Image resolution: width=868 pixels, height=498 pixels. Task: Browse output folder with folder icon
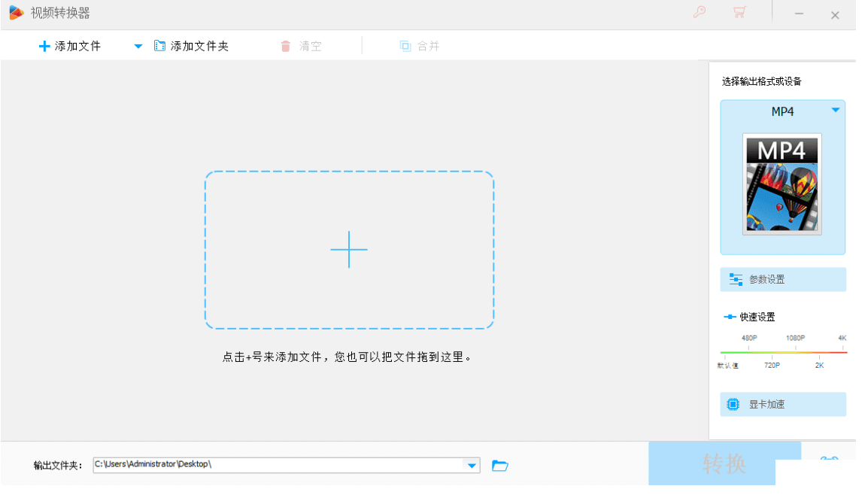tap(500, 466)
